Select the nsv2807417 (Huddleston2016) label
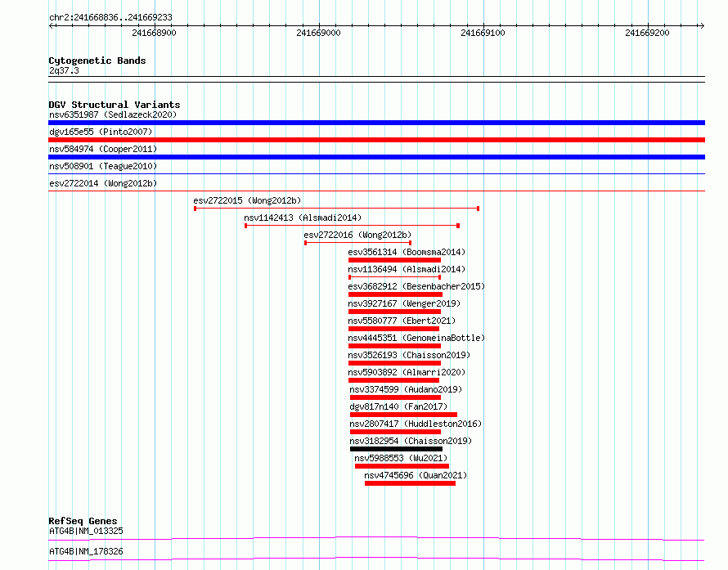The width and height of the screenshot is (728, 570). (416, 424)
